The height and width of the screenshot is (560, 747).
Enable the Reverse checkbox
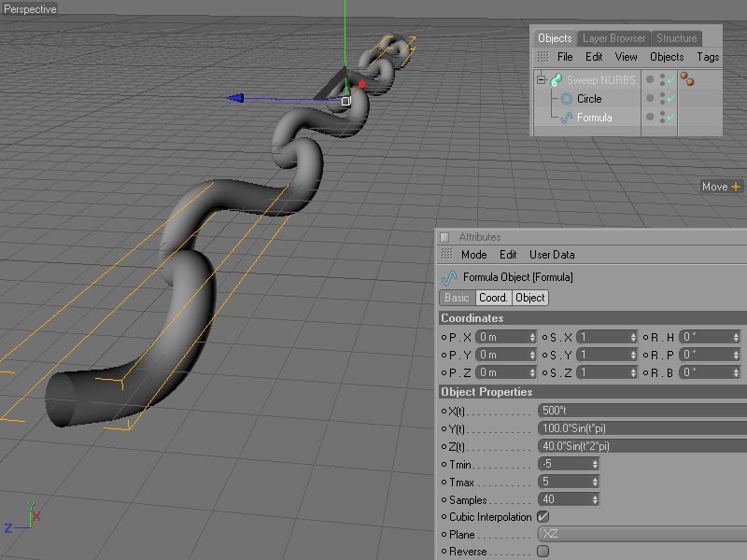543,552
